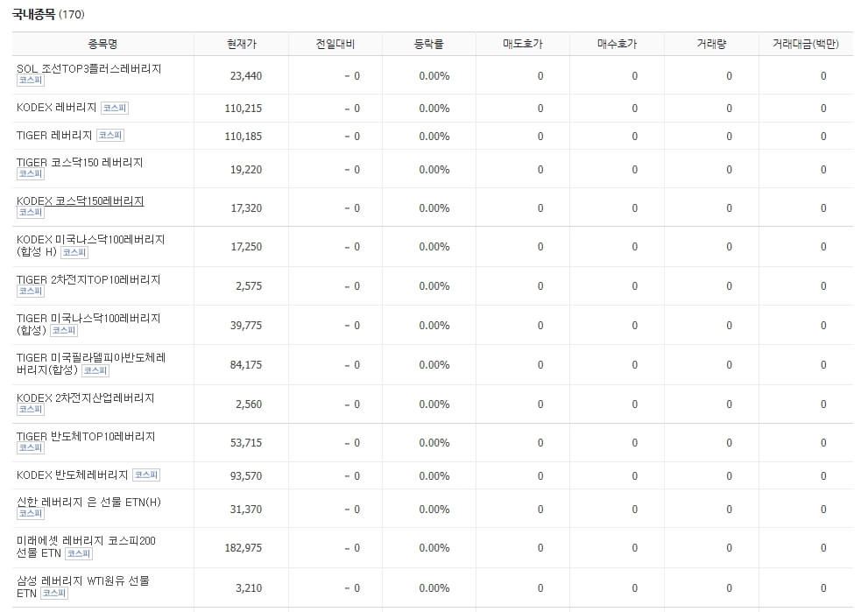868x612 pixels.
Task: Select TIGER 2차전지TOP10레버리지
Action: point(88,280)
